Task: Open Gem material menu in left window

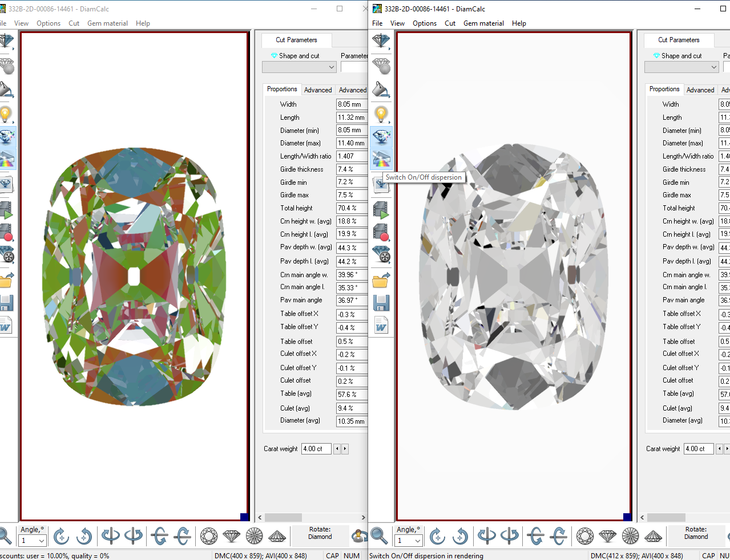Action: tap(107, 23)
